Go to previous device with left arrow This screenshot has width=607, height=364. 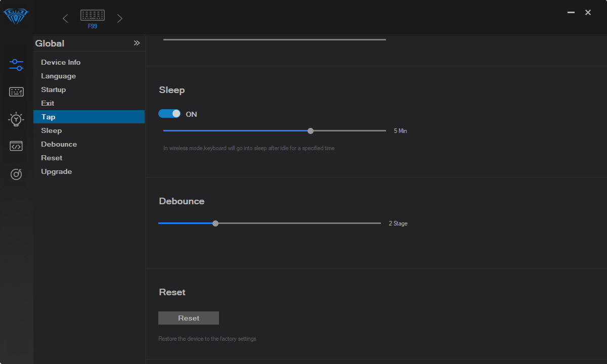pyautogui.click(x=65, y=19)
